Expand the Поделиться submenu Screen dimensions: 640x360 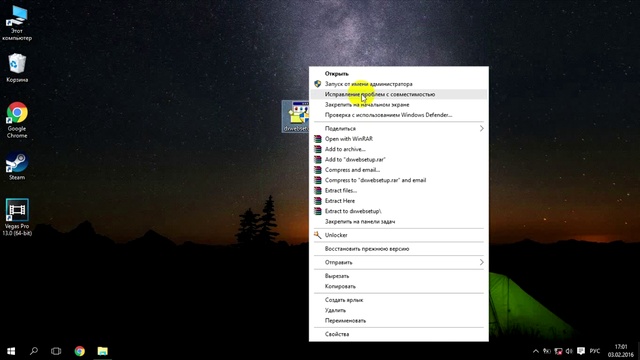coord(399,128)
